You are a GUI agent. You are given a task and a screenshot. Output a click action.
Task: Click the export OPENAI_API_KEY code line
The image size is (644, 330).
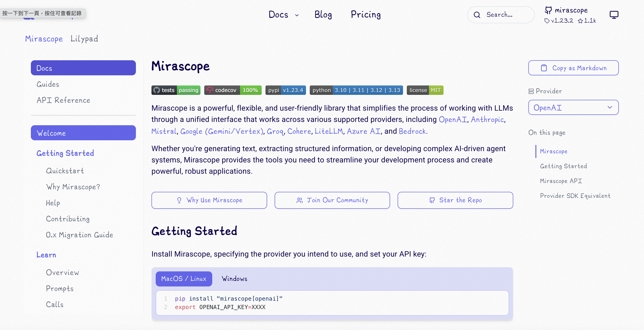tap(220, 307)
